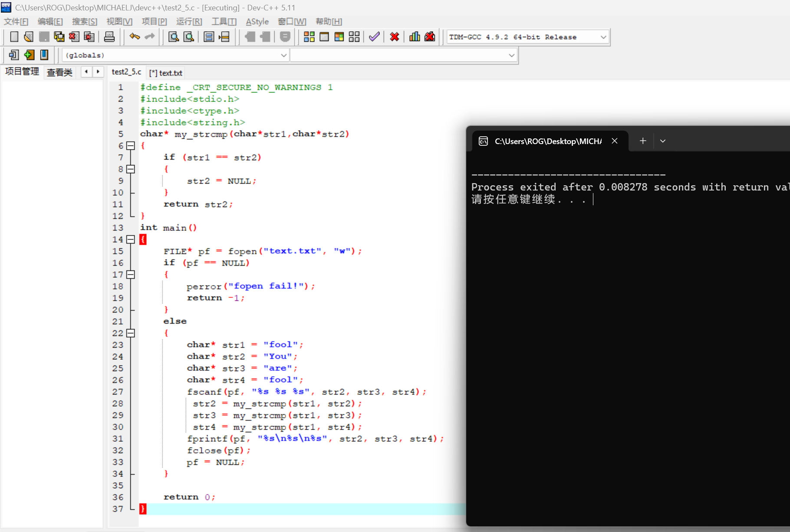Viewport: 790px width, 532px height.
Task: Open Replace with the second magnifier icon
Action: 189,37
